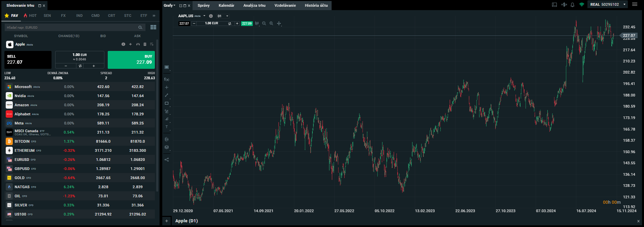
Task: Click the zoom out magnifier on chart toolbar
Action: (x=264, y=24)
